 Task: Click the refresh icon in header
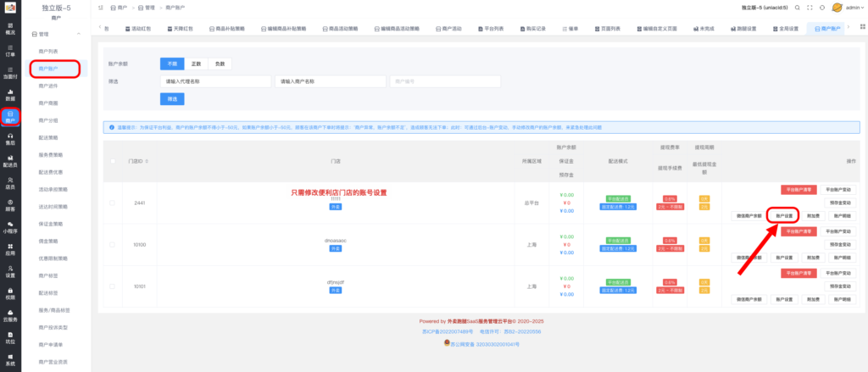(822, 8)
